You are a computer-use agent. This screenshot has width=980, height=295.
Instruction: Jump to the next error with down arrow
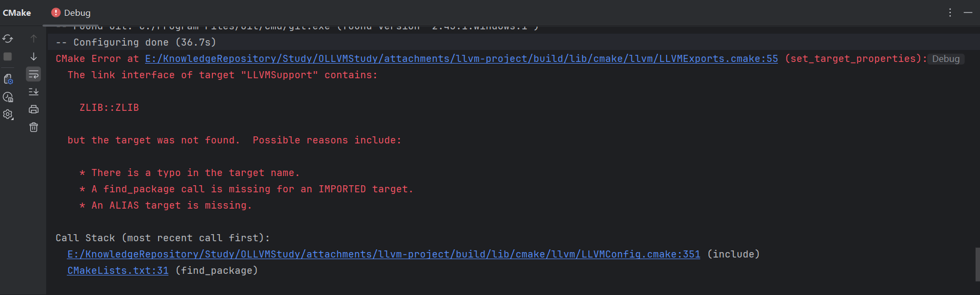34,57
